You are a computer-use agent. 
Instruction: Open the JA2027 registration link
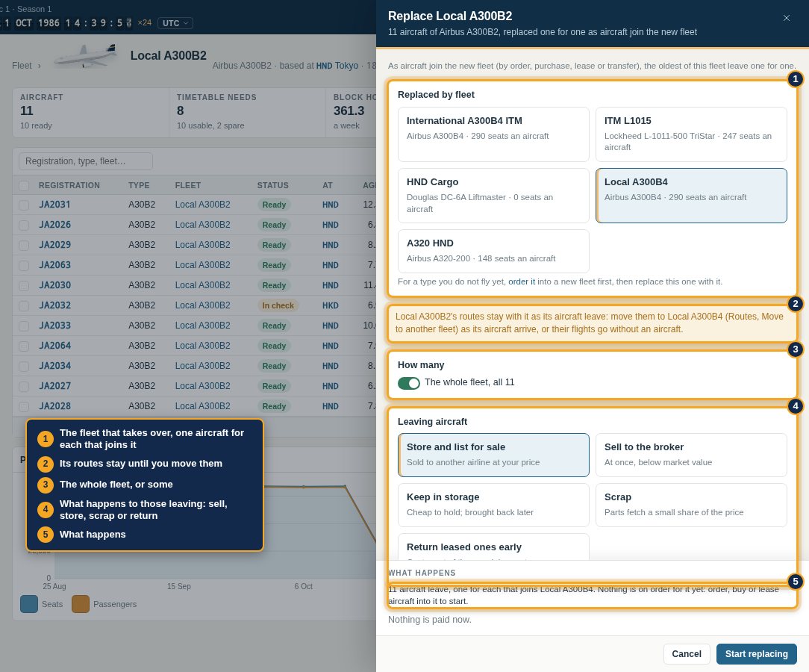tap(54, 386)
